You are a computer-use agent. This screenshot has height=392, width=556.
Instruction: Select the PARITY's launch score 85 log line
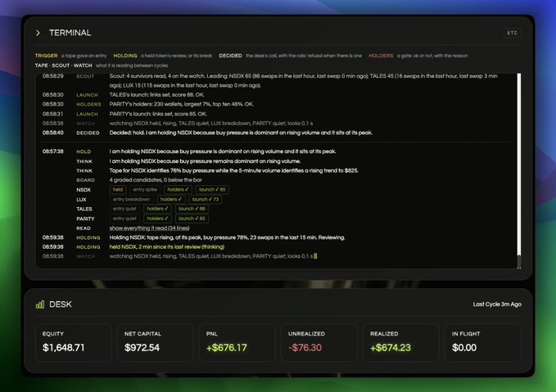[x=124, y=114]
